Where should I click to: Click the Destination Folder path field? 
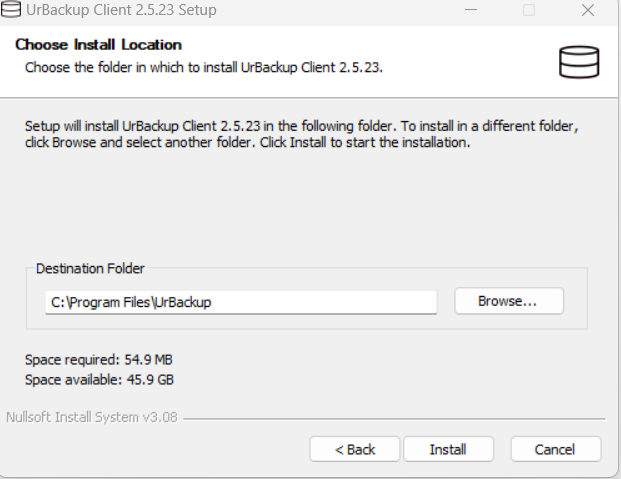point(241,302)
